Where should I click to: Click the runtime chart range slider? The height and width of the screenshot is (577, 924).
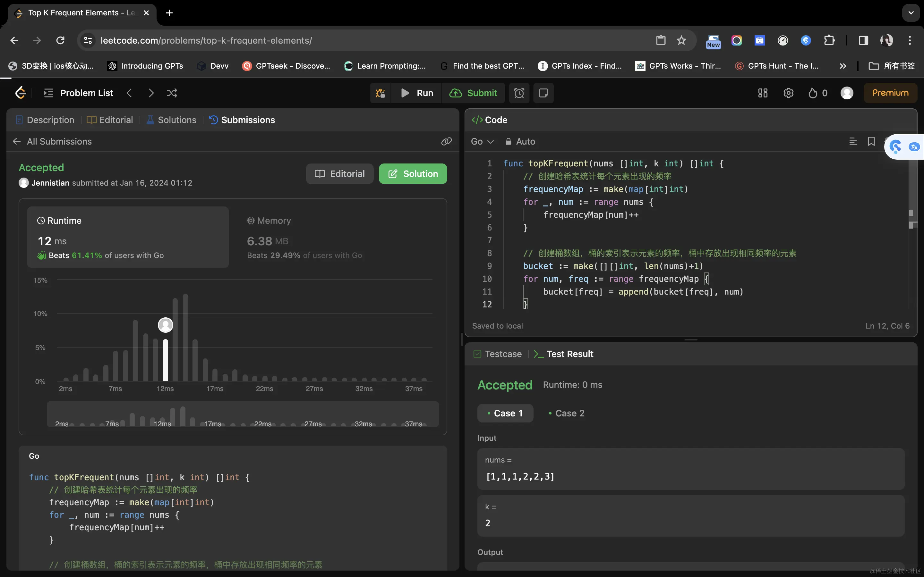243,414
